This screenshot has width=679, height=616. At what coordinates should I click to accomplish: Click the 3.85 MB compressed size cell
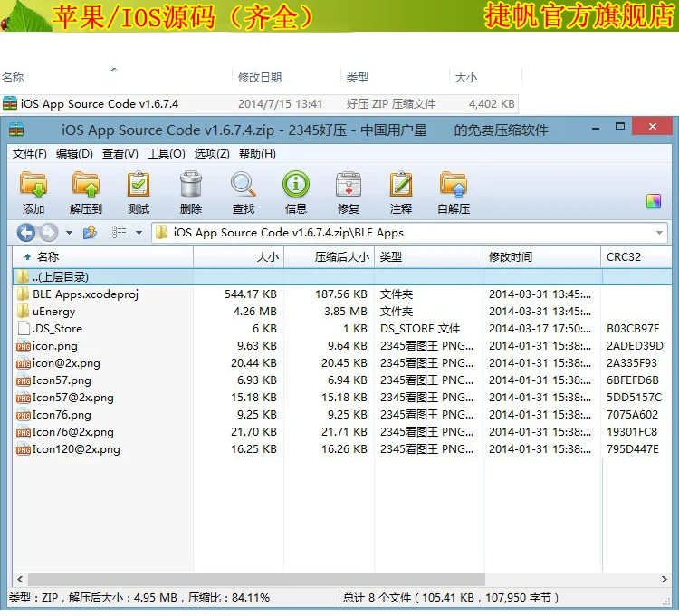coord(346,312)
